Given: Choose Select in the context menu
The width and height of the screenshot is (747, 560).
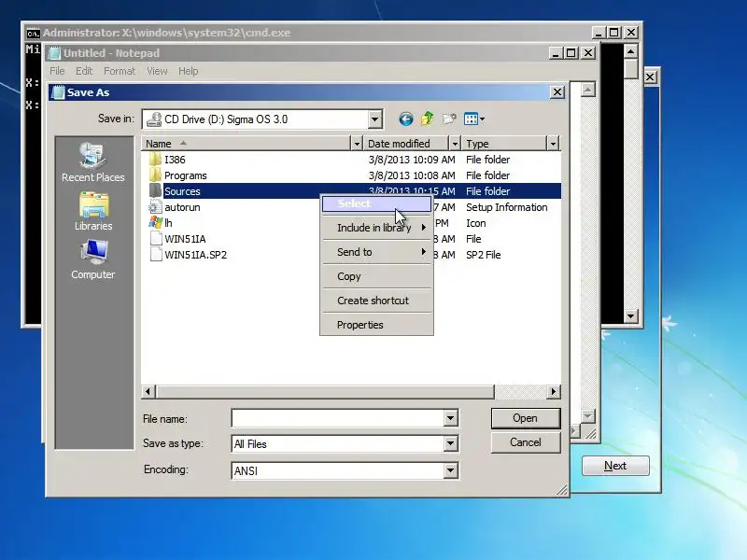Looking at the screenshot, I should click(x=376, y=203).
